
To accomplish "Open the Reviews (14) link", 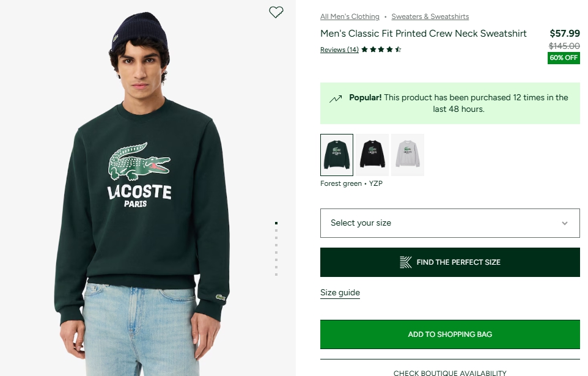I will coord(339,50).
